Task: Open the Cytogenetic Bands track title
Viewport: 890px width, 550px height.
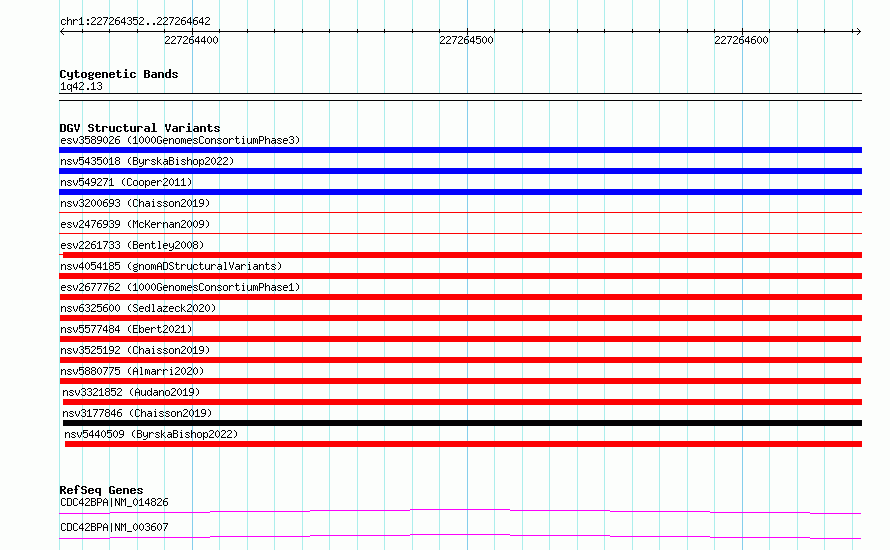Action: coord(119,74)
